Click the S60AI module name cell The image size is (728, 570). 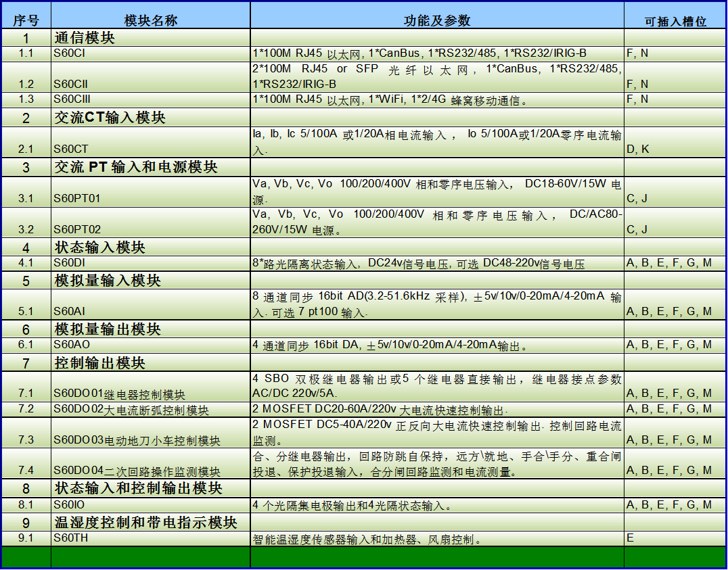150,305
